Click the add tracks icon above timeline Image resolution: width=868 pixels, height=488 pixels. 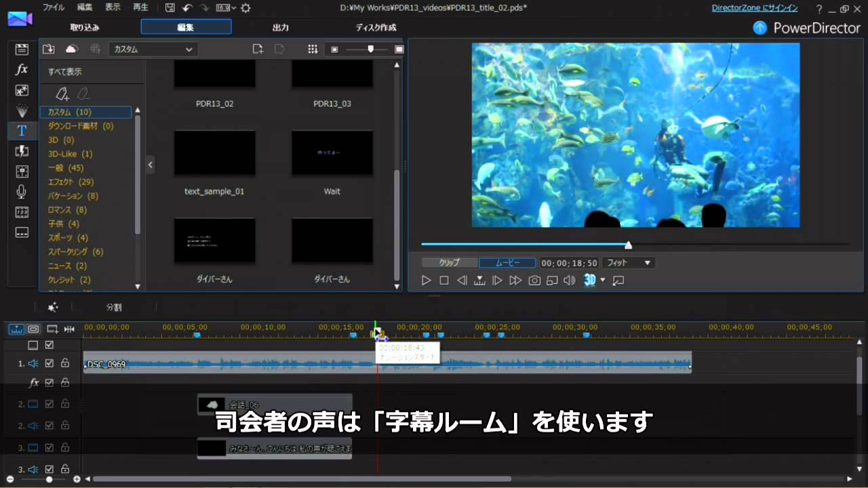click(x=52, y=329)
